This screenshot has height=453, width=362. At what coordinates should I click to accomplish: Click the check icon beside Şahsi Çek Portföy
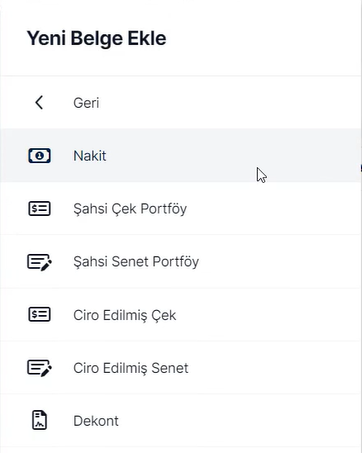pos(39,209)
